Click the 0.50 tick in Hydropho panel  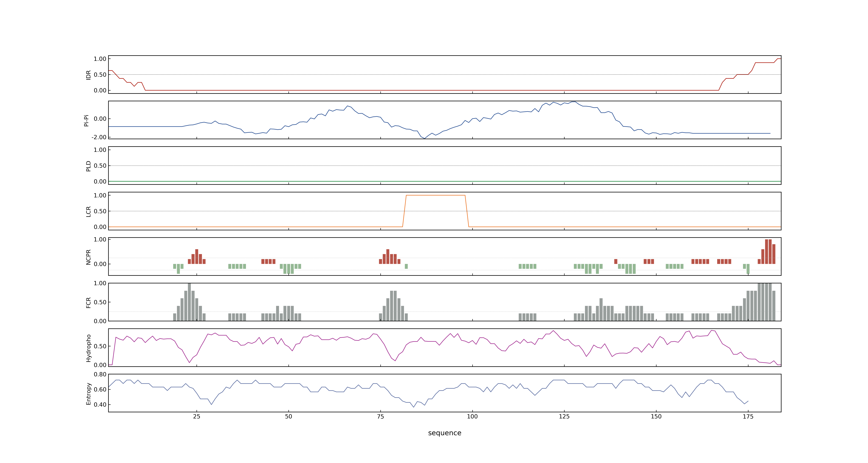click(100, 346)
